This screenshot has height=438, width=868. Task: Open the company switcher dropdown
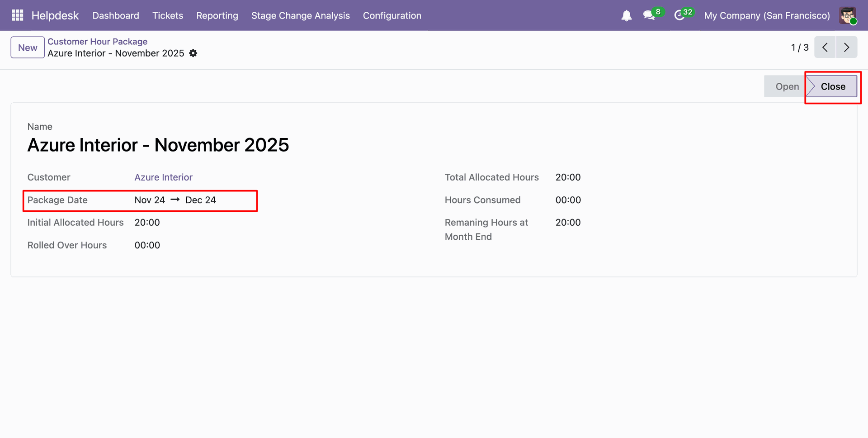767,15
